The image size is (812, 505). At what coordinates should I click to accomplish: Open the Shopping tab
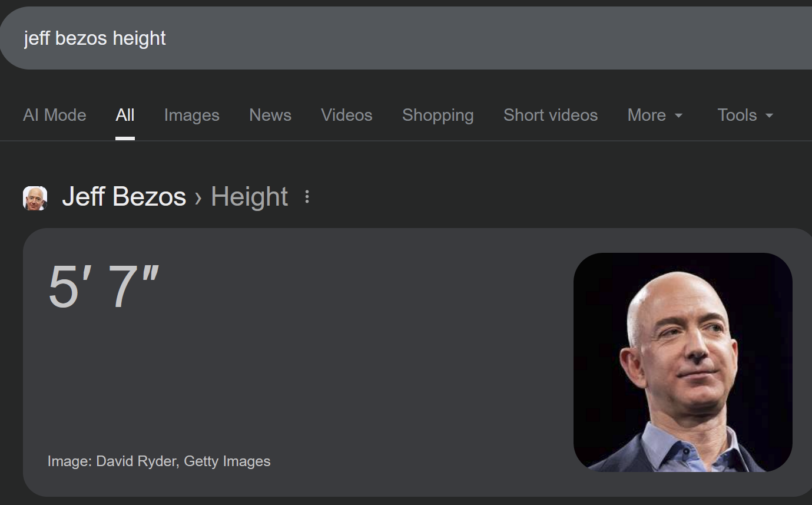[438, 115]
